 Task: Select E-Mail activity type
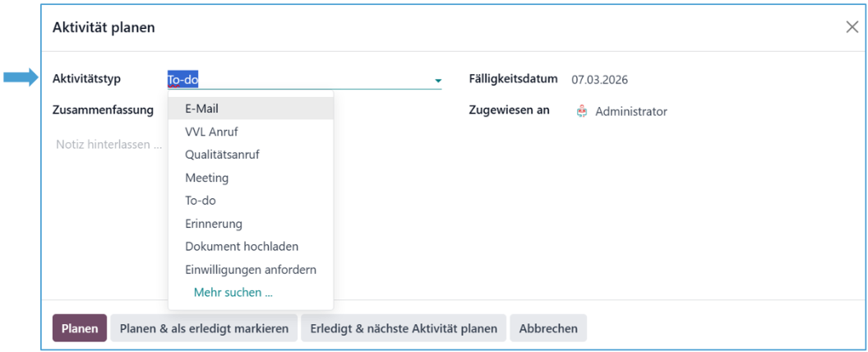point(201,109)
